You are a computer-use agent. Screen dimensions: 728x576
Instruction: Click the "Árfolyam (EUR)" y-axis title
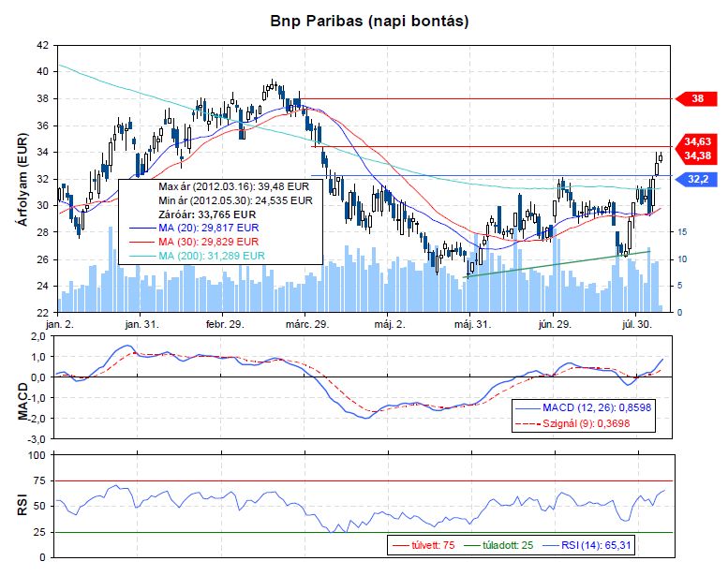click(22, 180)
